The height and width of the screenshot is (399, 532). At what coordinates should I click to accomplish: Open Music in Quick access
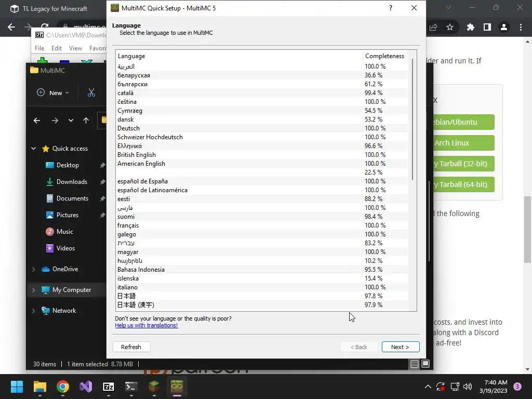(x=64, y=232)
